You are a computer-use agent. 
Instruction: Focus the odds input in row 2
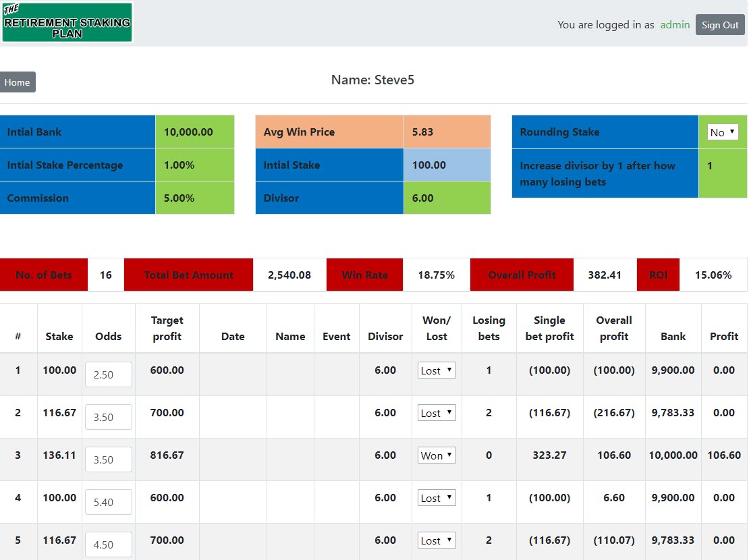pos(109,417)
